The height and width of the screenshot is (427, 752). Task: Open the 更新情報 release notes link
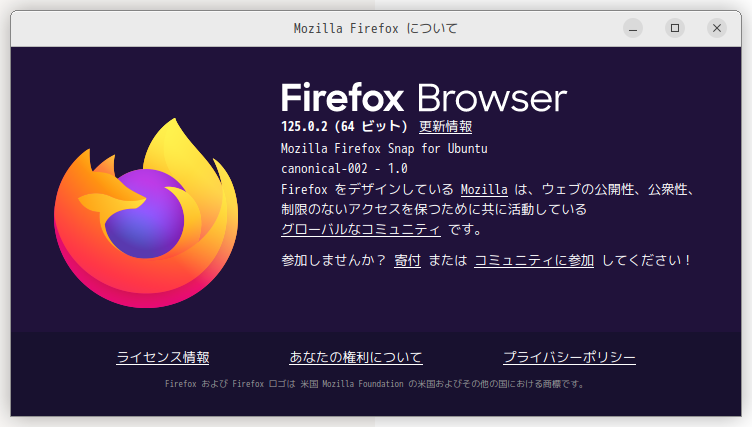coord(446,127)
